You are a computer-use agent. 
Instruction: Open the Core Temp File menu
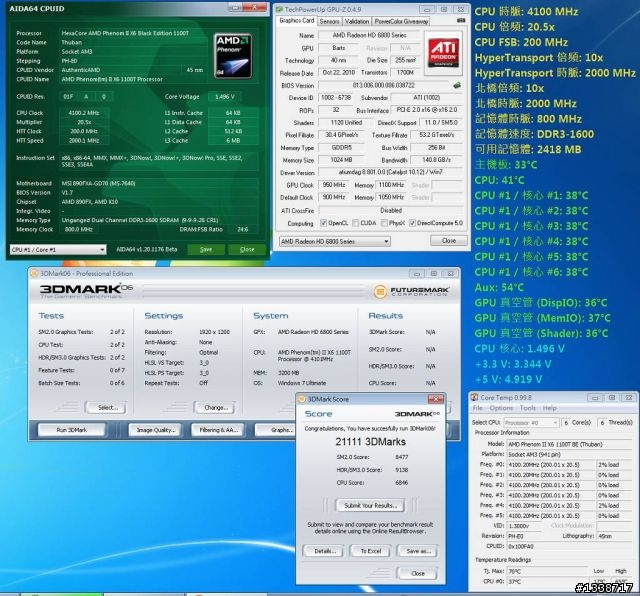pos(478,408)
